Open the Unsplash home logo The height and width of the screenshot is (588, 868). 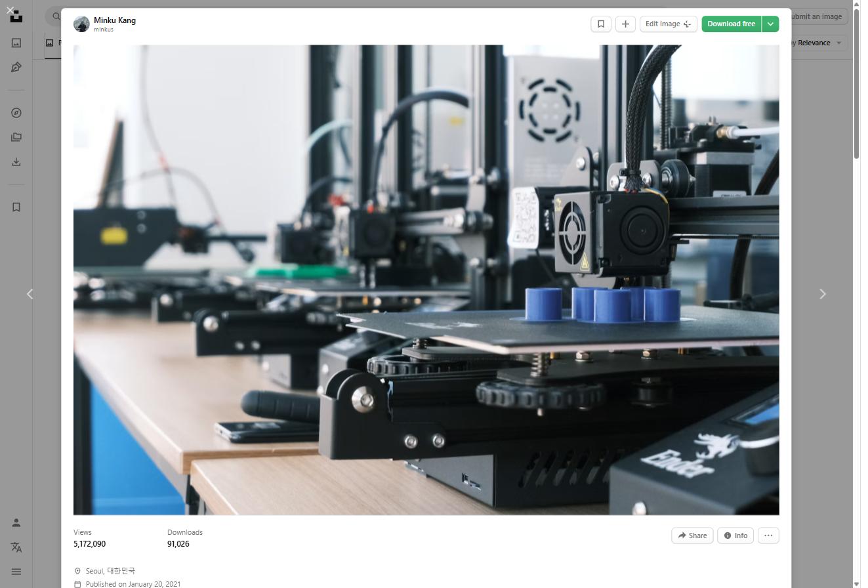pyautogui.click(x=16, y=18)
